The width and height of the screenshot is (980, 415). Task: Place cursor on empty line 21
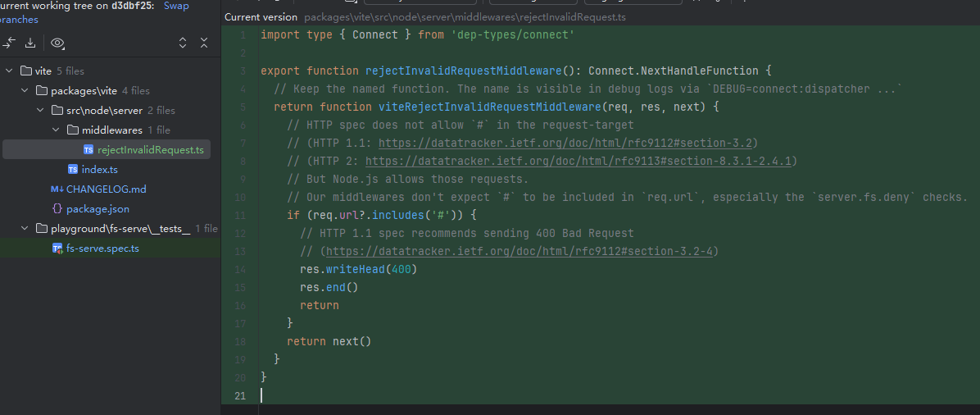492,395
